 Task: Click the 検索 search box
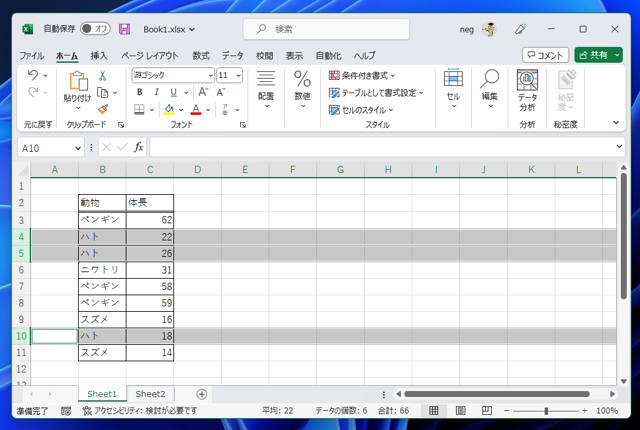coord(327,29)
